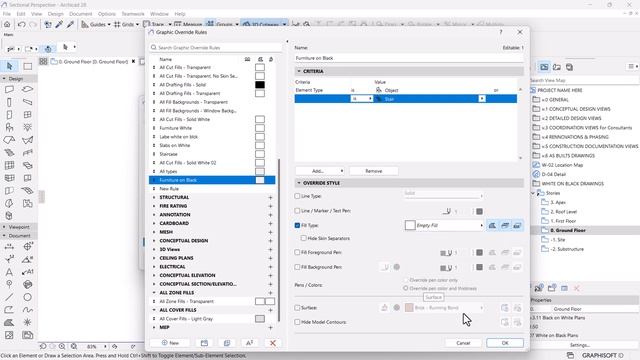
Task: Enable Line / Marker / Text Pen checkbox
Action: 297,211
